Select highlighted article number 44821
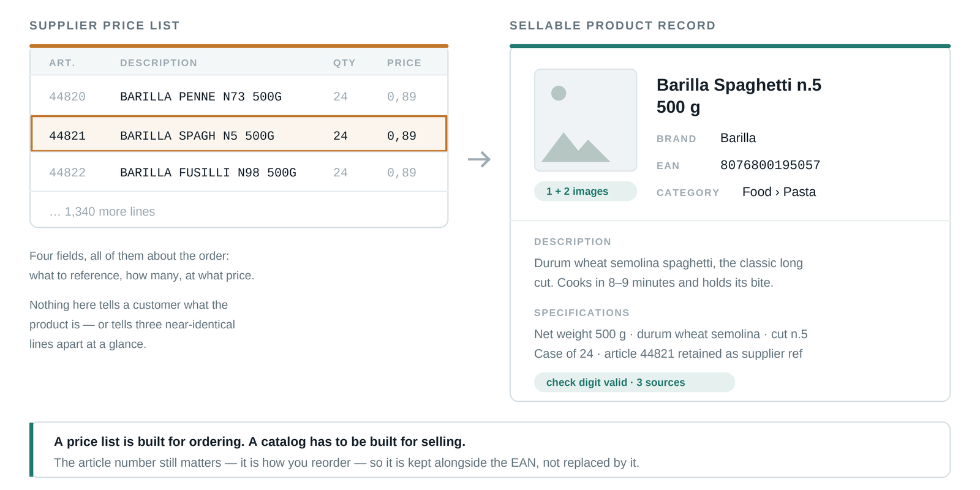980x490 pixels. pos(67,136)
